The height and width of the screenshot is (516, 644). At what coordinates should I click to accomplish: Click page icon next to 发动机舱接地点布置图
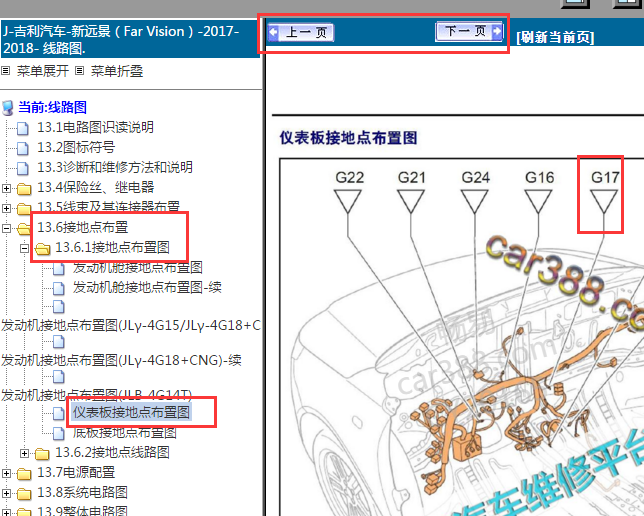coord(59,269)
